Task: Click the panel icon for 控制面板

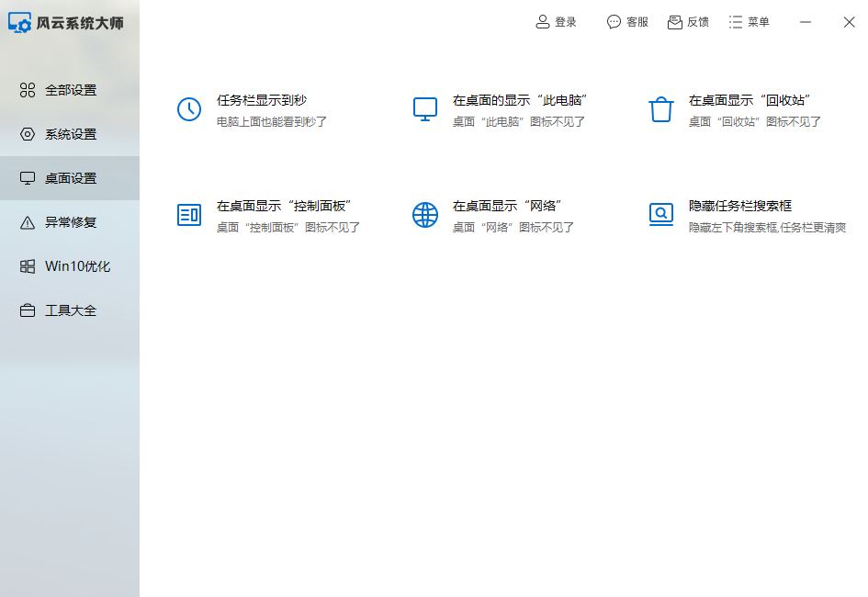Action: [x=189, y=215]
